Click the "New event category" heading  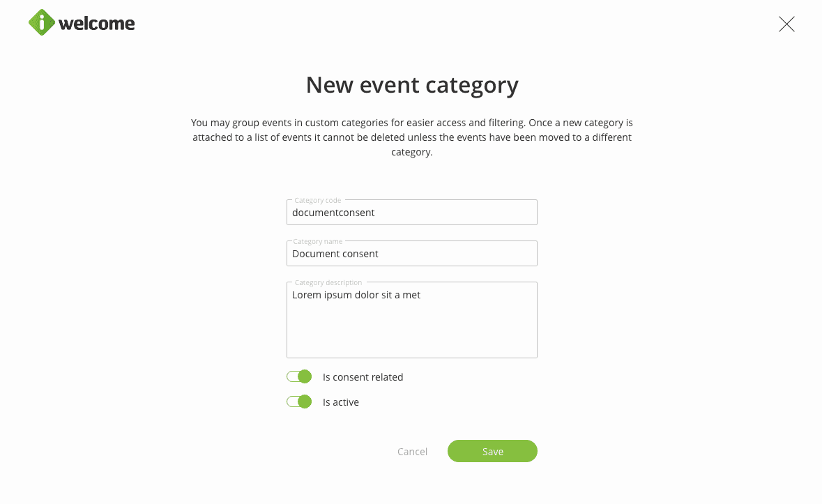click(x=412, y=85)
